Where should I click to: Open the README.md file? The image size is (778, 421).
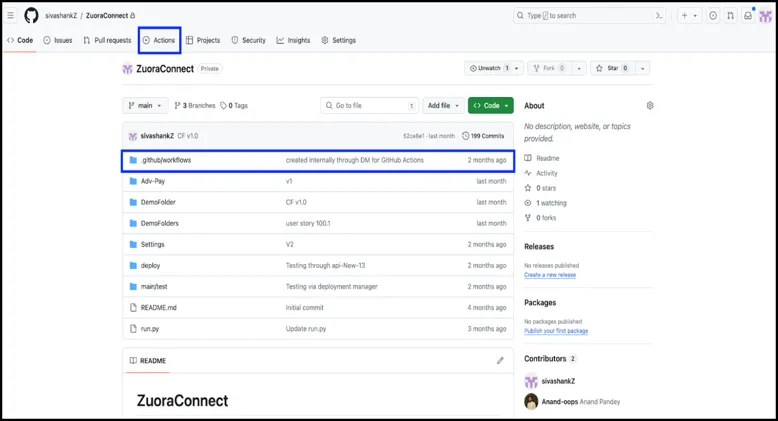tap(158, 307)
